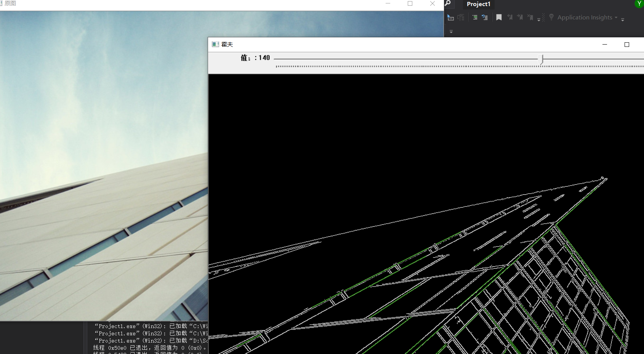The width and height of the screenshot is (644, 354).
Task: Clear all bookmarks icon
Action: click(530, 18)
